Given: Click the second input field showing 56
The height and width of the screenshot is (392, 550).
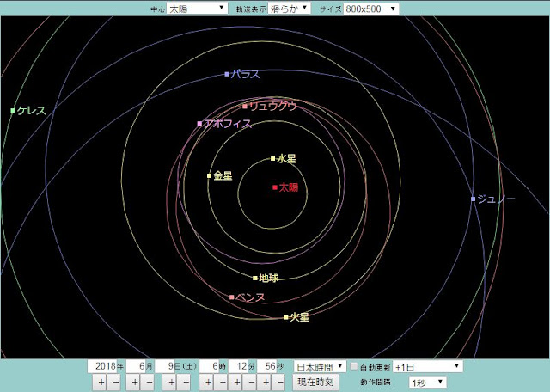Looking at the screenshot, I should [x=267, y=366].
